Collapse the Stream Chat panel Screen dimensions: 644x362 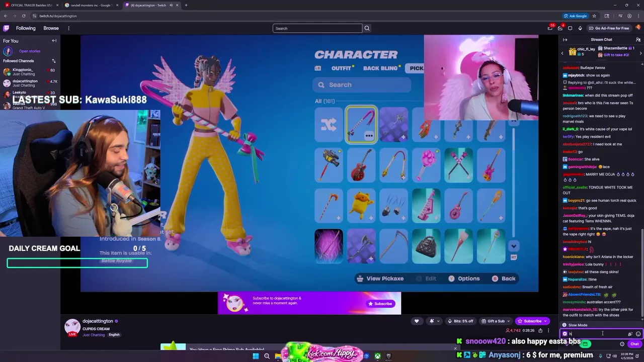coord(565,40)
